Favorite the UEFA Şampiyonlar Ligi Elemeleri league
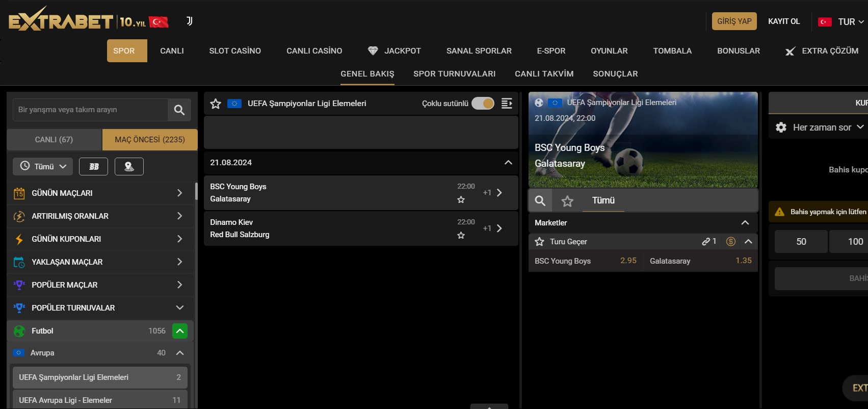Image resolution: width=868 pixels, height=409 pixels. click(216, 104)
